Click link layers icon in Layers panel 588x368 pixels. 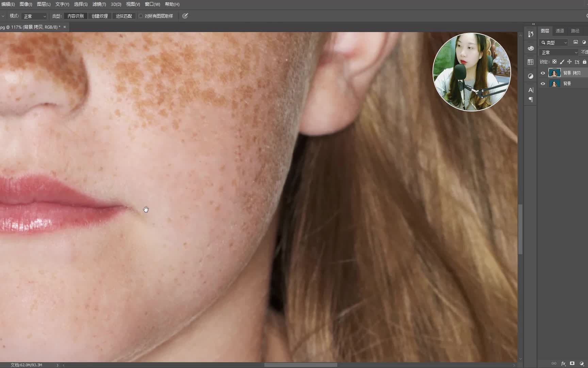click(x=554, y=364)
